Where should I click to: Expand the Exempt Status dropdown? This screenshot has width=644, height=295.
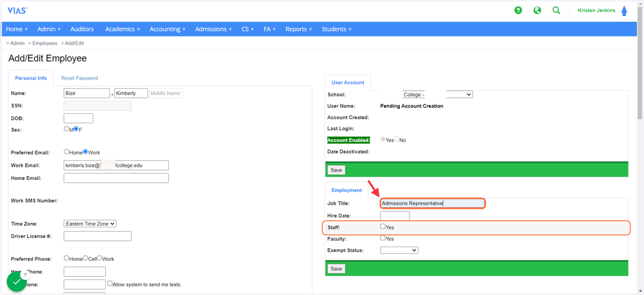point(399,250)
